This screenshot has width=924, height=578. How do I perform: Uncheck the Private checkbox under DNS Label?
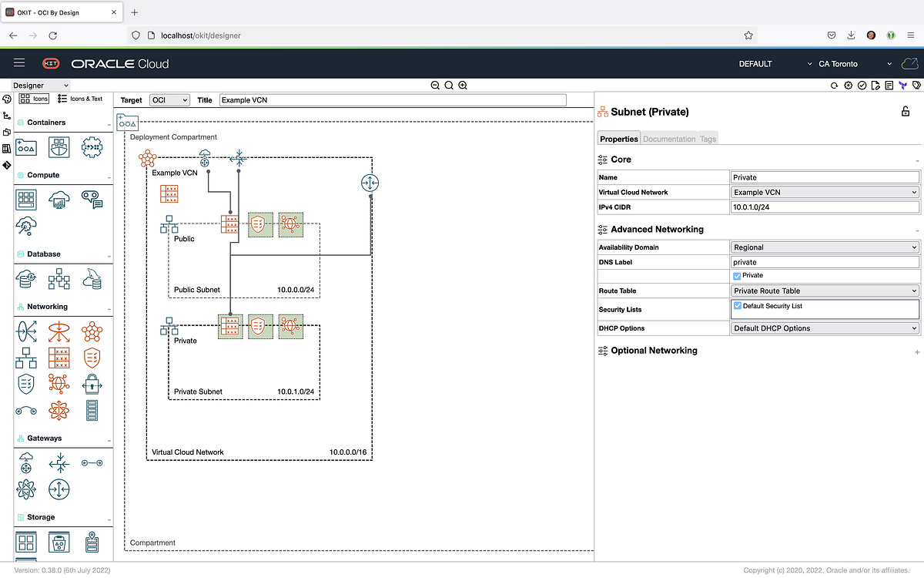pyautogui.click(x=736, y=275)
